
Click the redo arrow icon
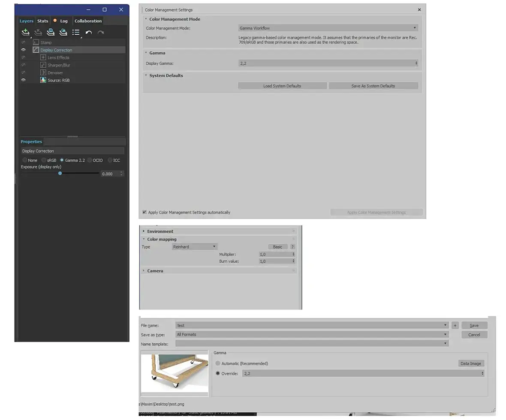pyautogui.click(x=101, y=32)
